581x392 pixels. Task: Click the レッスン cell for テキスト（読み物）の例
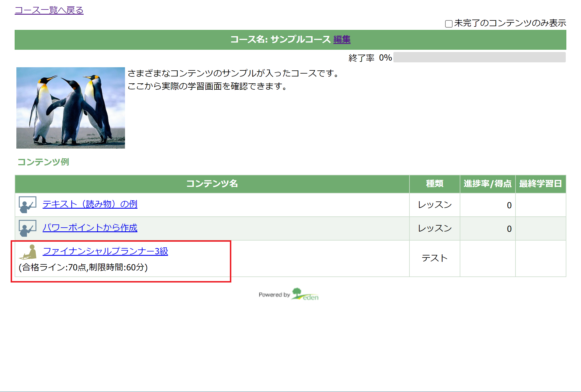(435, 205)
